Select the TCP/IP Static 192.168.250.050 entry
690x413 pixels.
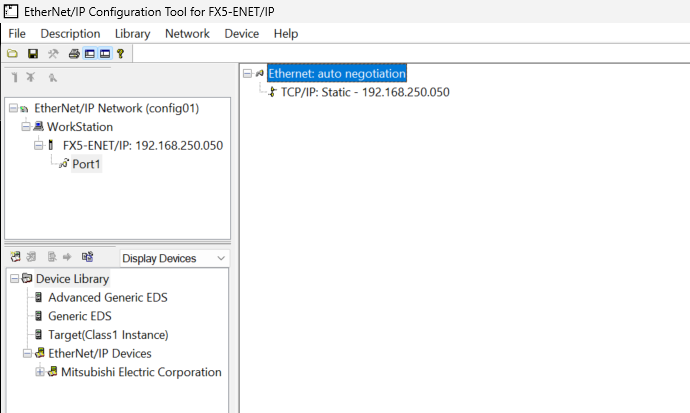(x=364, y=92)
